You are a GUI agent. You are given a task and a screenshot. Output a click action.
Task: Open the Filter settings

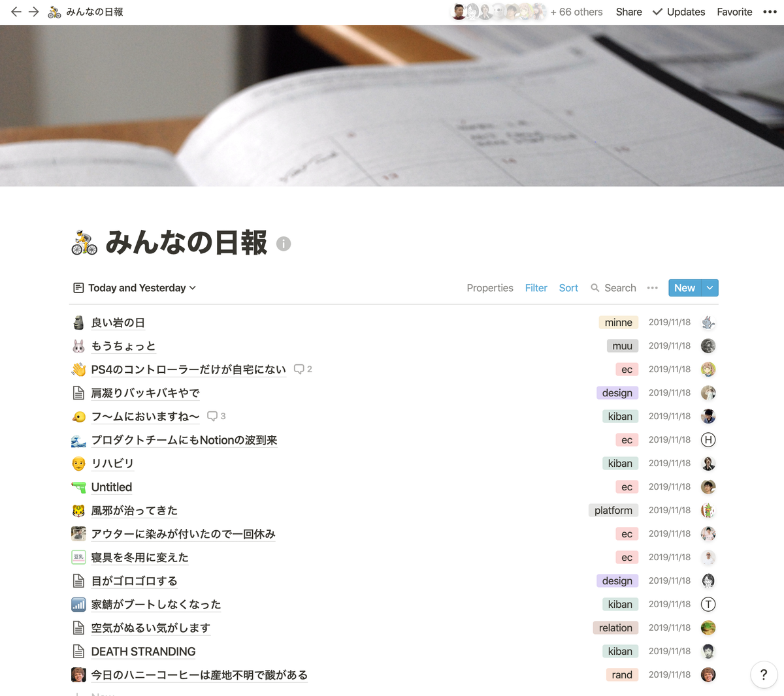pyautogui.click(x=536, y=288)
